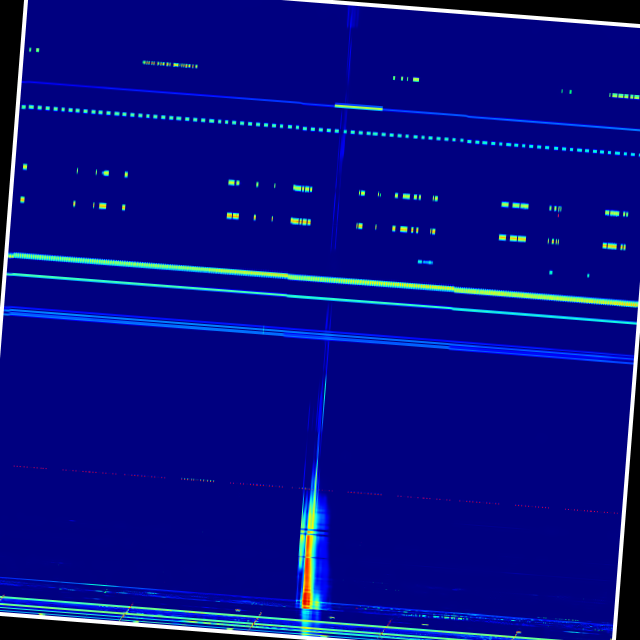Click the two small dots in the top left corner
The image size is (640, 640).
[x=33, y=49]
